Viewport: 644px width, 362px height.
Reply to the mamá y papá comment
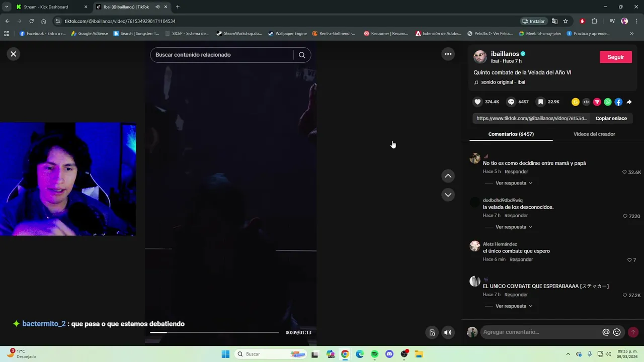[516, 171]
